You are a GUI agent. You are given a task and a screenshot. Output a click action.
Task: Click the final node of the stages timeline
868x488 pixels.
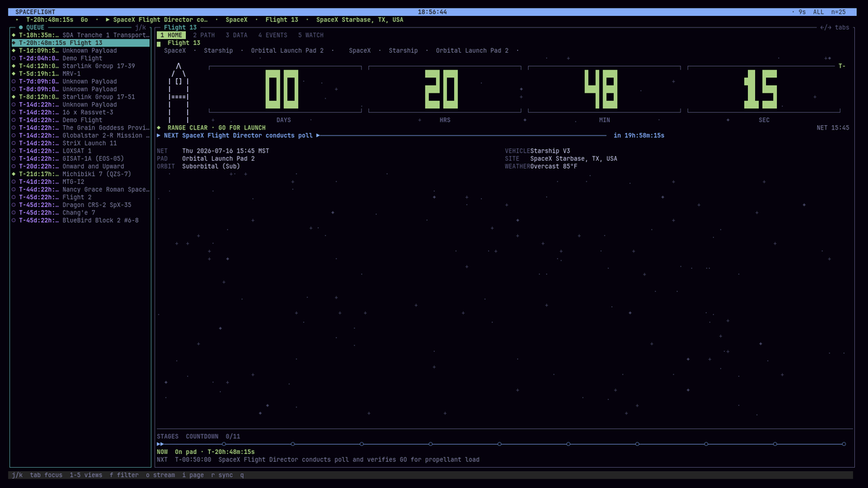843,444
